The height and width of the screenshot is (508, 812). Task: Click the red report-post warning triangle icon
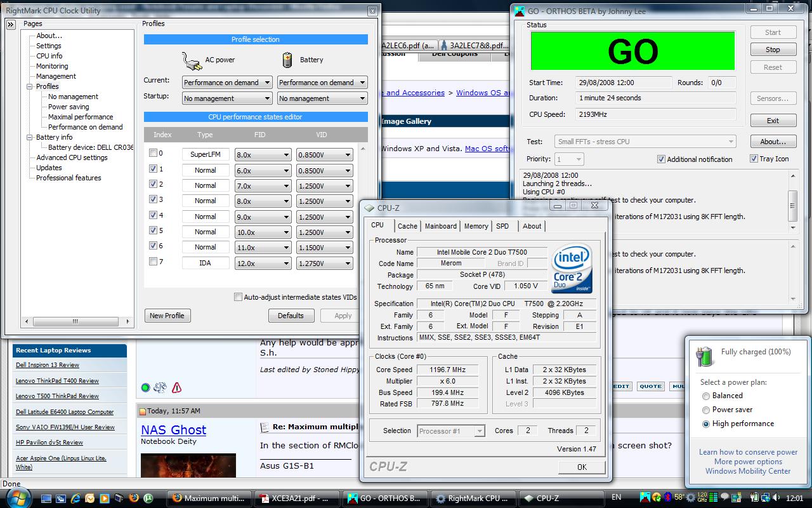pos(176,387)
